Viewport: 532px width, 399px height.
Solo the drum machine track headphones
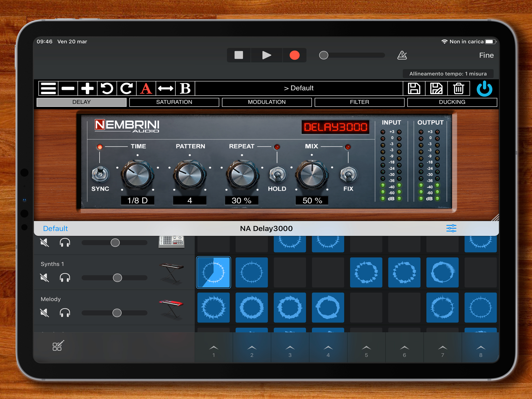point(65,243)
